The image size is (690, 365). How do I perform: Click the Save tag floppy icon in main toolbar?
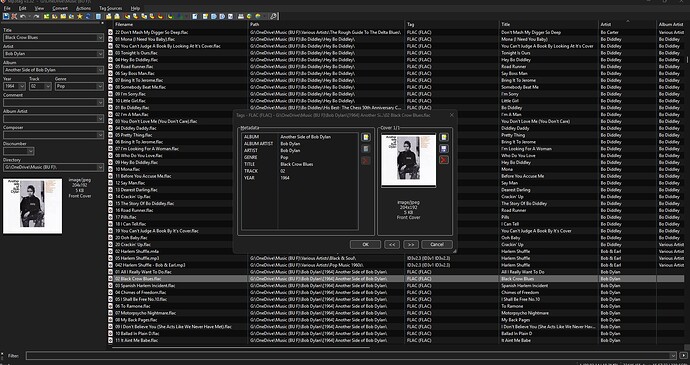(x=6, y=16)
